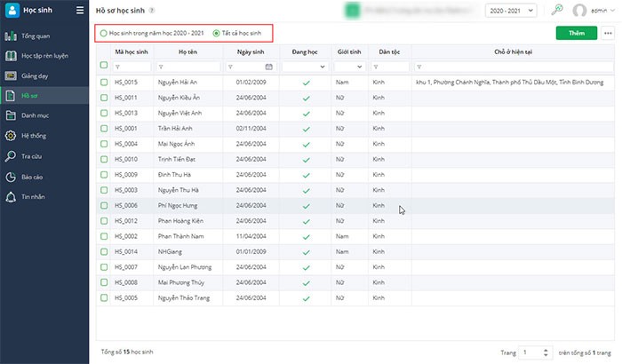
Task: Open Danh mục in the sidebar menu
Action: pyautogui.click(x=36, y=116)
